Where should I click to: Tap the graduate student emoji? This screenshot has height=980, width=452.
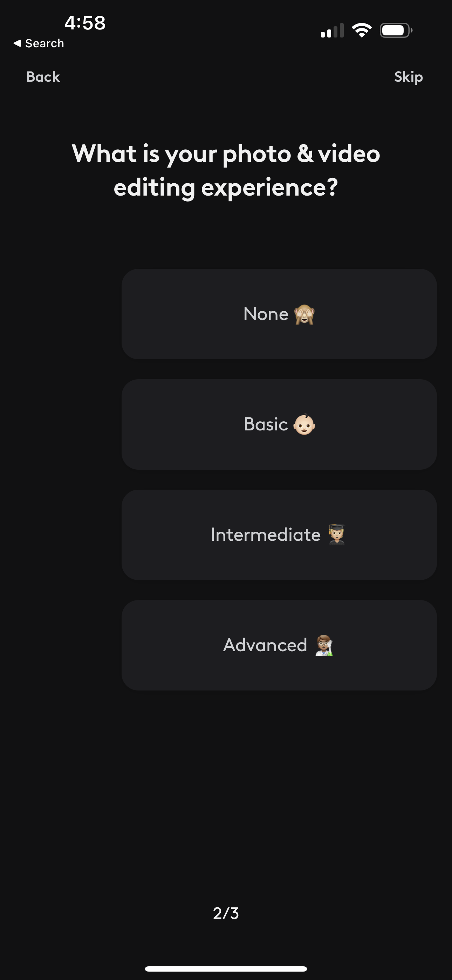click(x=337, y=535)
